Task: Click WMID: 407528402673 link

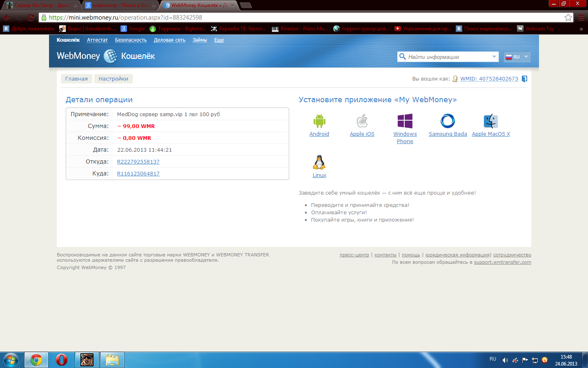Action: point(489,79)
